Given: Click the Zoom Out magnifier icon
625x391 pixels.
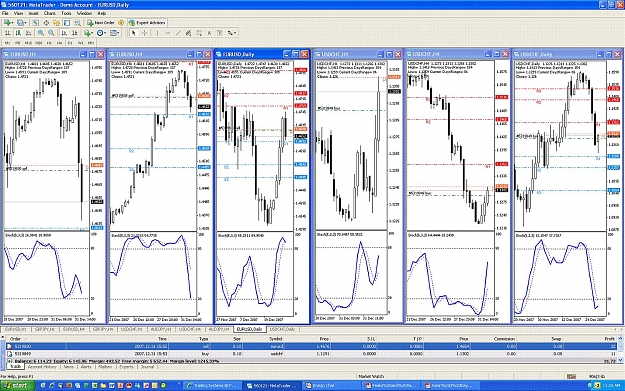Looking at the screenshot, I should pos(51,33).
